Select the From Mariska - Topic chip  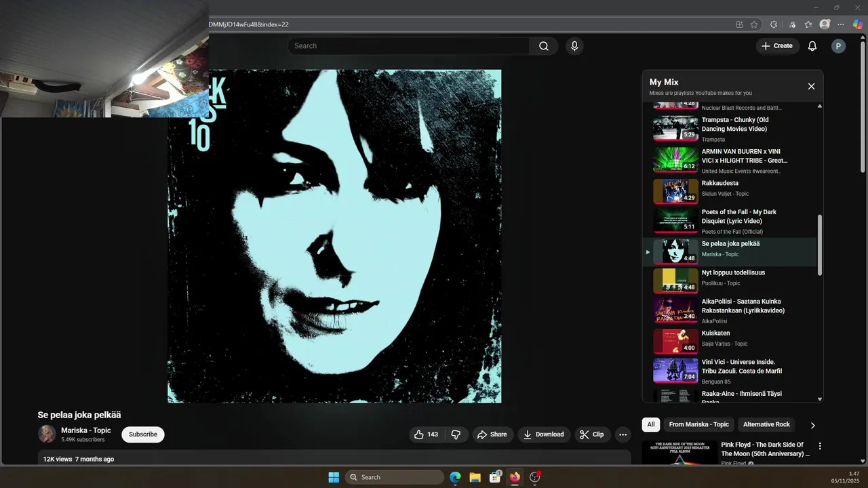pyautogui.click(x=698, y=424)
